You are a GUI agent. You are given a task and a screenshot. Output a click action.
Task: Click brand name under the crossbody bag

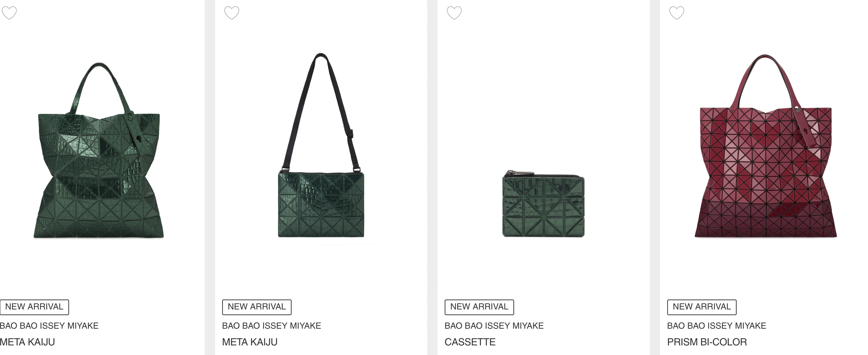[x=271, y=326]
